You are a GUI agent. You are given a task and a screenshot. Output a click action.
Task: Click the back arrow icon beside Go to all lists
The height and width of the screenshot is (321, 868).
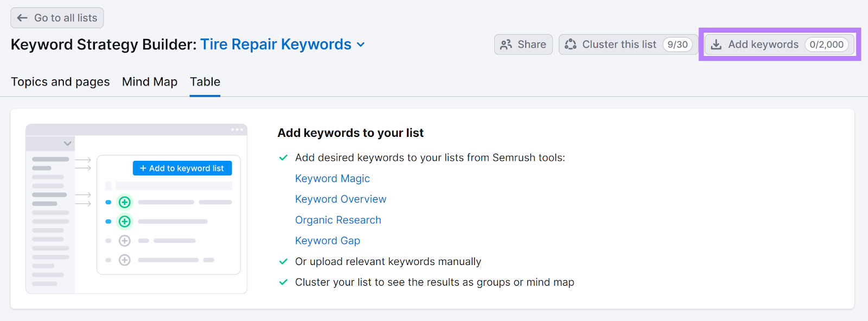coord(22,18)
